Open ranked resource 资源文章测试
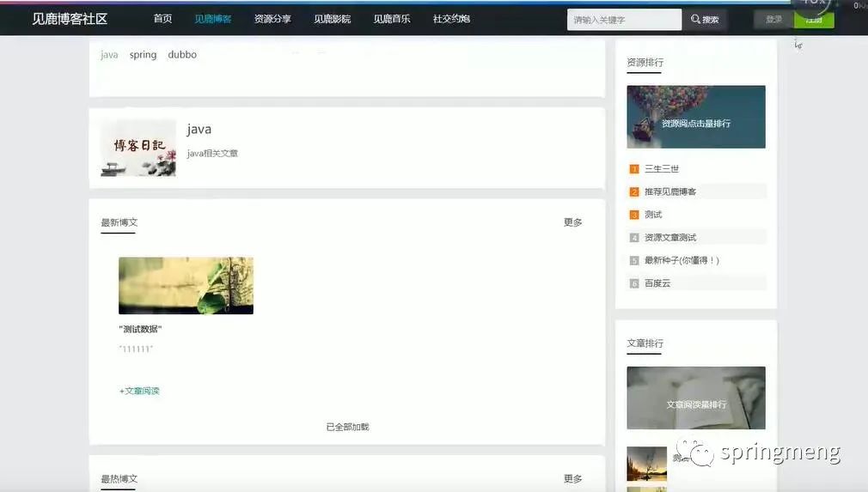This screenshot has height=492, width=868. tap(670, 238)
